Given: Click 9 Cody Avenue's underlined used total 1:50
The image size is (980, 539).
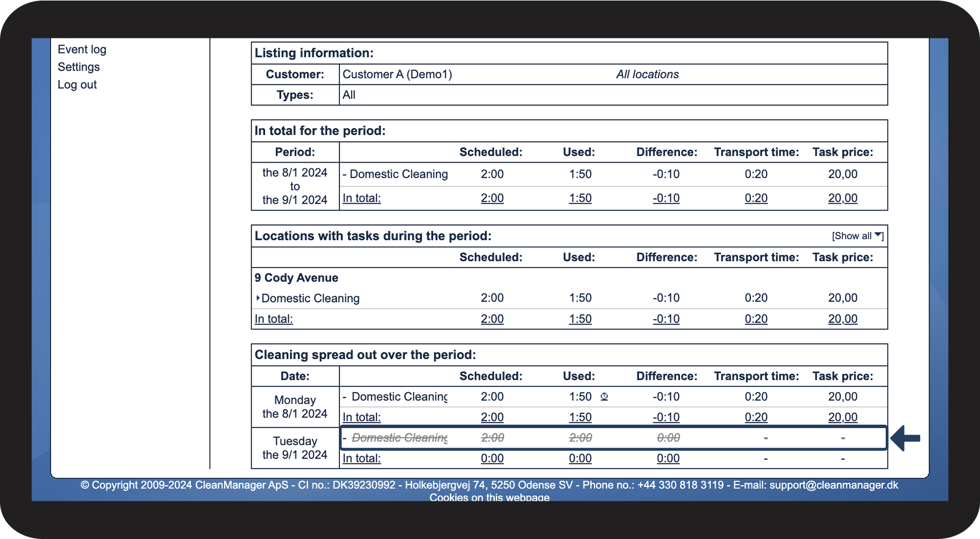Looking at the screenshot, I should [x=580, y=319].
